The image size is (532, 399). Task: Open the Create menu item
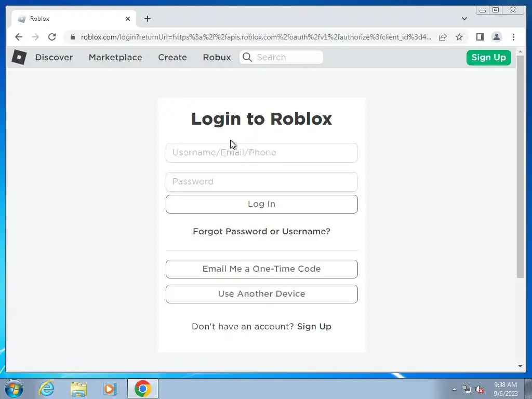[172, 57]
